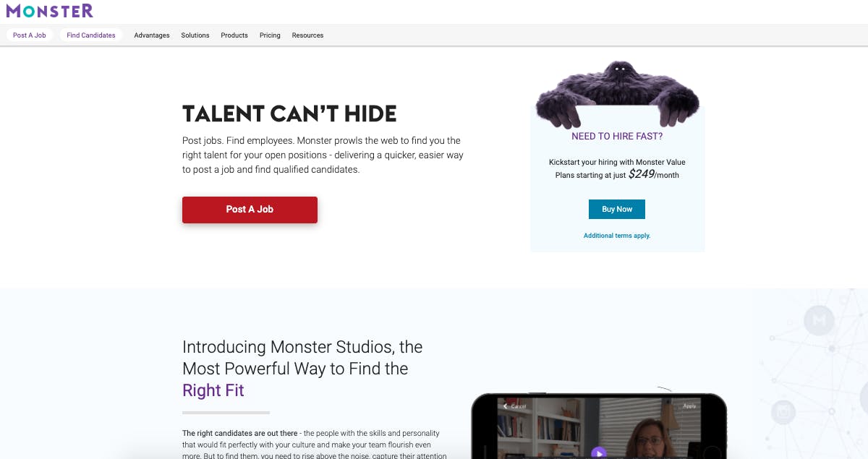Image resolution: width=868 pixels, height=459 pixels.
Task: Open the Products menu
Action: point(234,35)
